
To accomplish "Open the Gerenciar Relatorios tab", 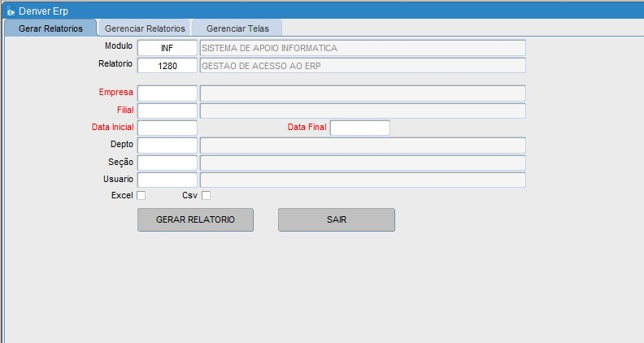I will point(145,28).
